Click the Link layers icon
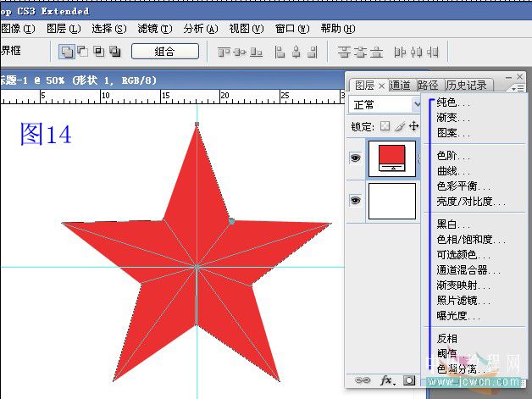 click(x=363, y=380)
